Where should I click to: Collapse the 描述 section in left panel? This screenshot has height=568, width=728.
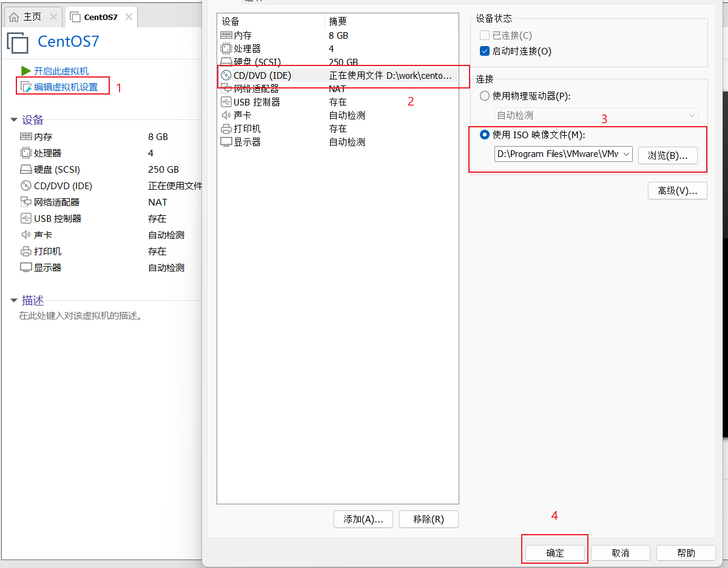[x=14, y=301]
